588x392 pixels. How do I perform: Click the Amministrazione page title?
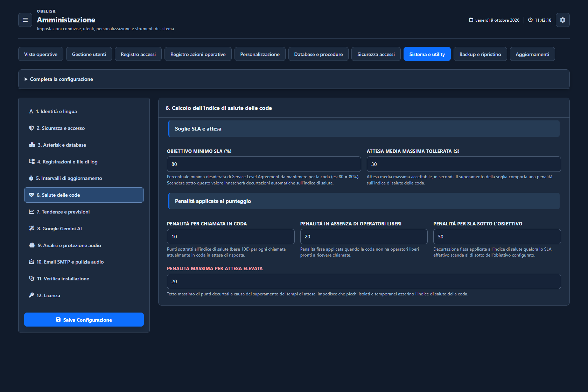click(x=66, y=20)
